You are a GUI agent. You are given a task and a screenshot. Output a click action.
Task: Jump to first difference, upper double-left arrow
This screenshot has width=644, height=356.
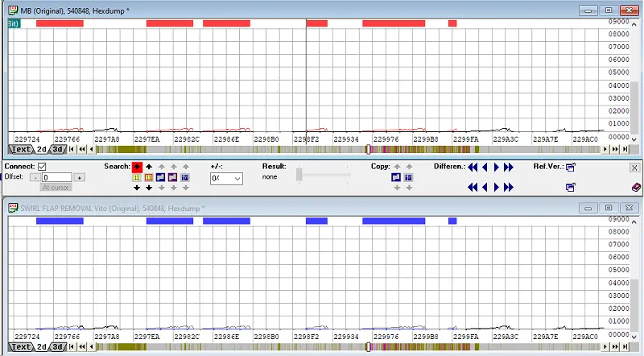point(473,167)
